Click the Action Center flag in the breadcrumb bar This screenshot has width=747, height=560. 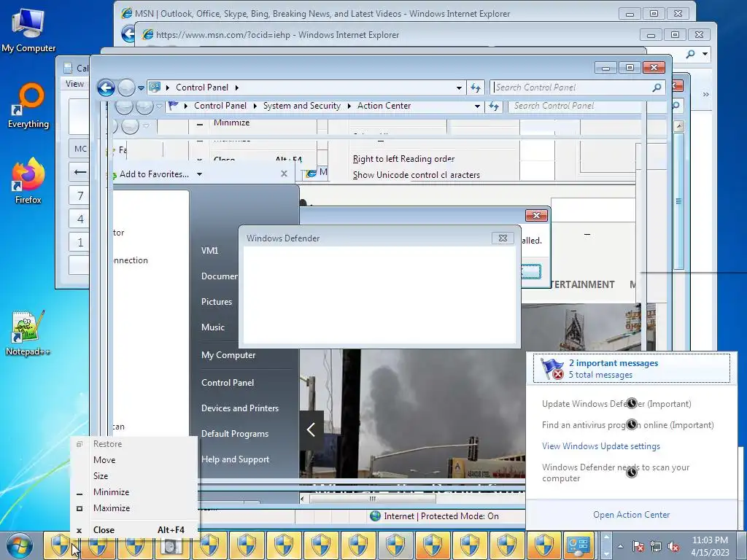pos(174,106)
